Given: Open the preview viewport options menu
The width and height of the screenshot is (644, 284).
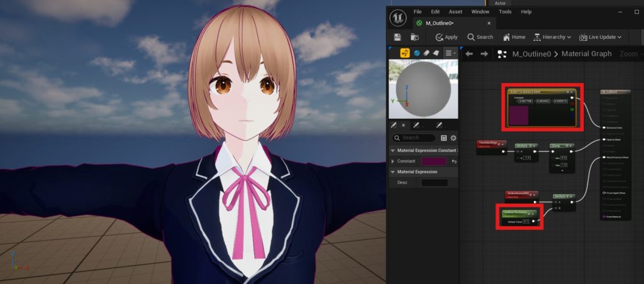Looking at the screenshot, I should coord(449,53).
